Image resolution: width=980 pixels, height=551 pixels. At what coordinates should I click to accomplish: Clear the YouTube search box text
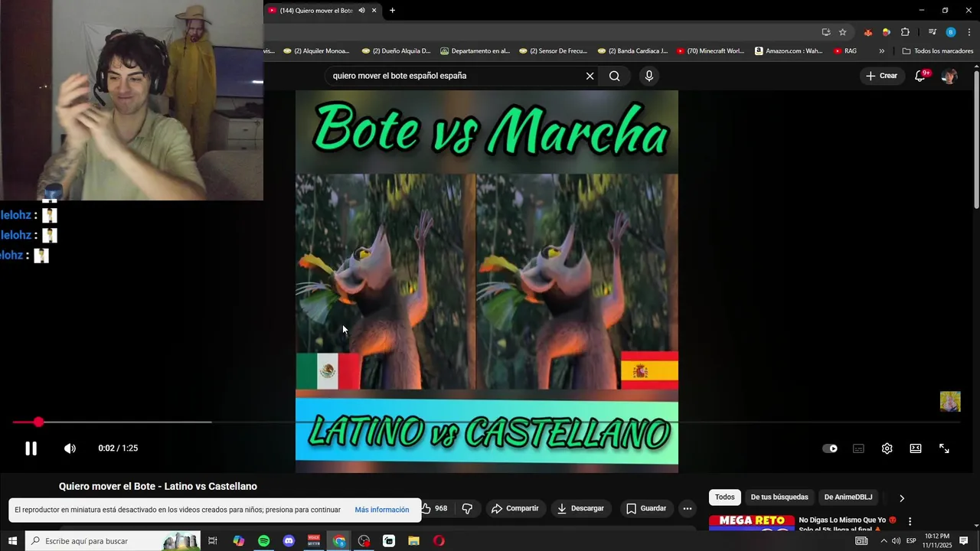[x=590, y=76]
